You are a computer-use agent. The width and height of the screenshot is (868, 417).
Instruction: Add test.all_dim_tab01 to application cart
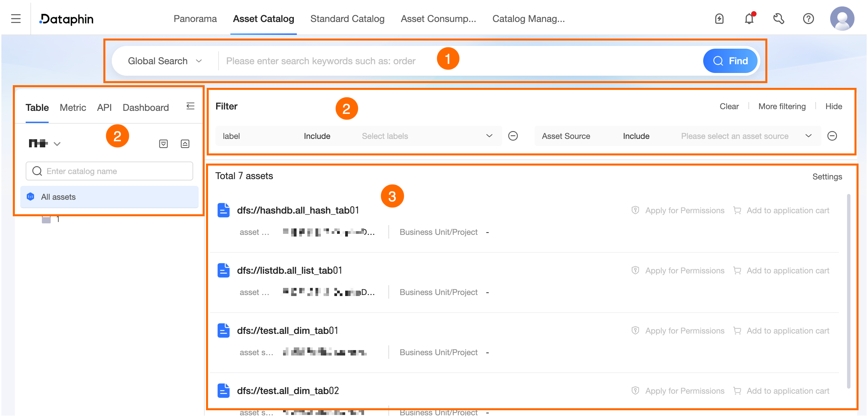pos(781,331)
